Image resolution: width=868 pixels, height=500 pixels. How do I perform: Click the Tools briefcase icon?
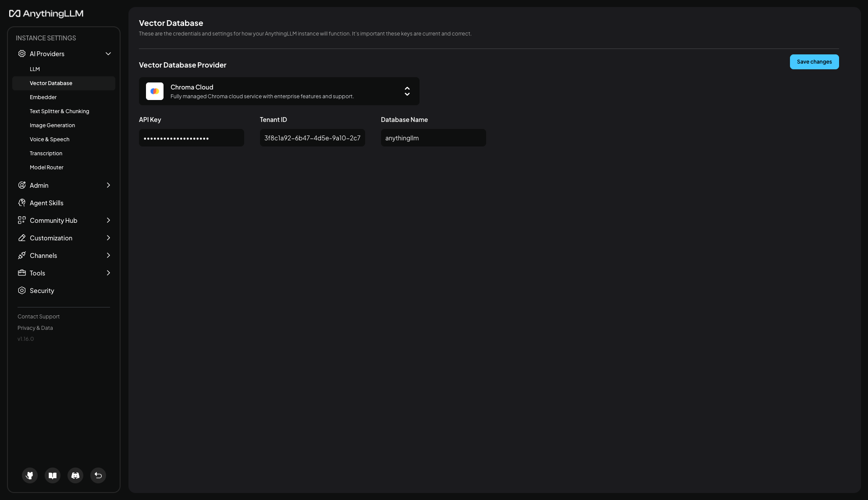coord(22,273)
